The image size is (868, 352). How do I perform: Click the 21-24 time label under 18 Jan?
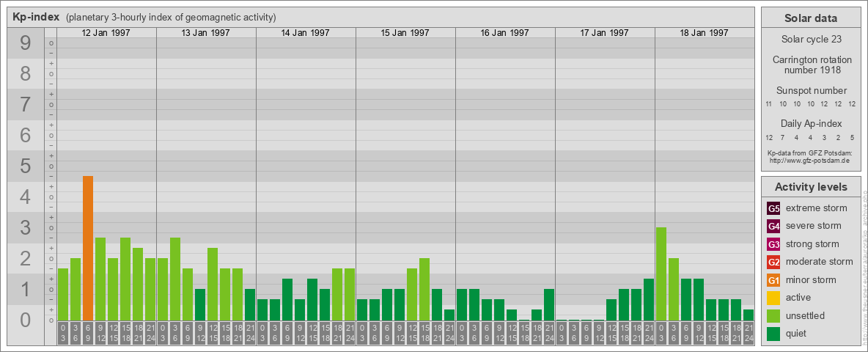click(x=748, y=333)
